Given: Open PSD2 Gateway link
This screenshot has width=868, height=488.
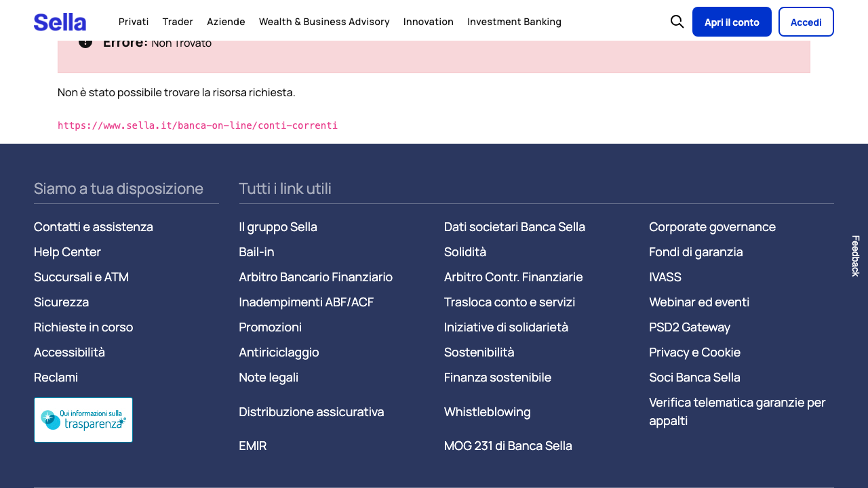Looking at the screenshot, I should coord(690,327).
